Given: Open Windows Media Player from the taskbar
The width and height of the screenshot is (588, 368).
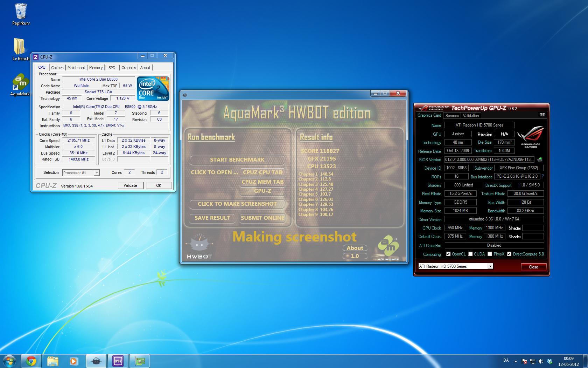Looking at the screenshot, I should 74,361.
